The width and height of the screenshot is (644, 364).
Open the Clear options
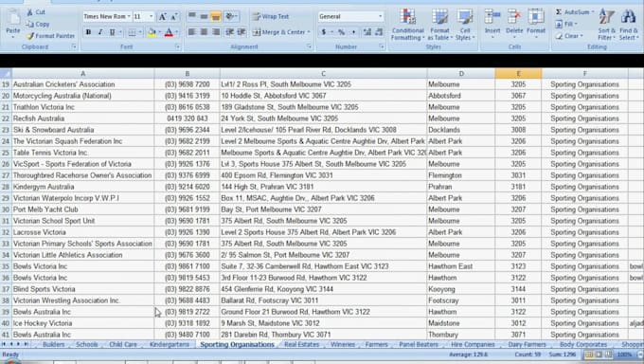coord(569,36)
